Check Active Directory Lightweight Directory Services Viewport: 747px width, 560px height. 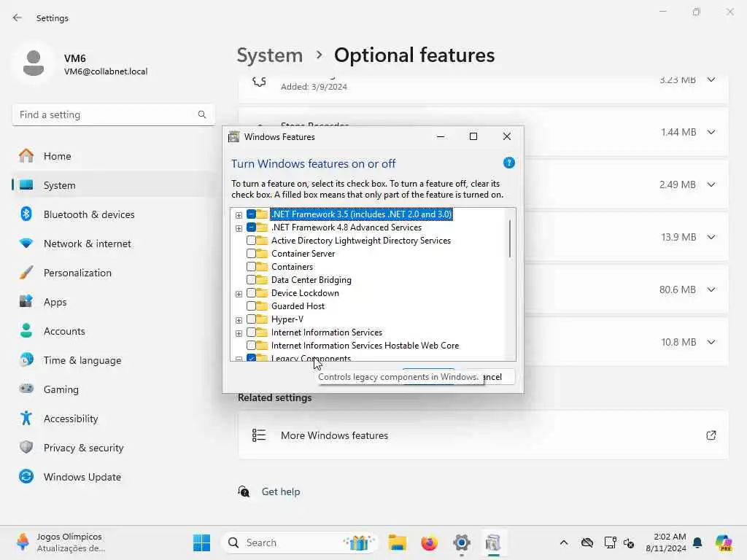click(251, 241)
